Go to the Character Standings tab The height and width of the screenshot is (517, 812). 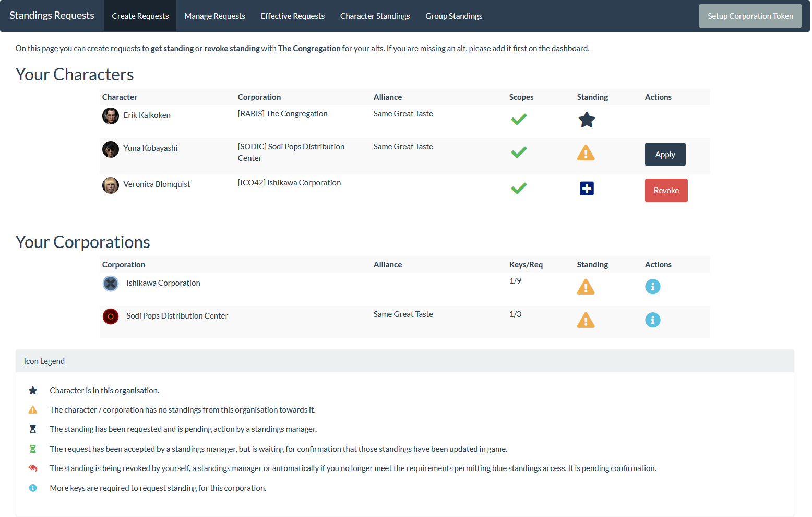(x=375, y=16)
